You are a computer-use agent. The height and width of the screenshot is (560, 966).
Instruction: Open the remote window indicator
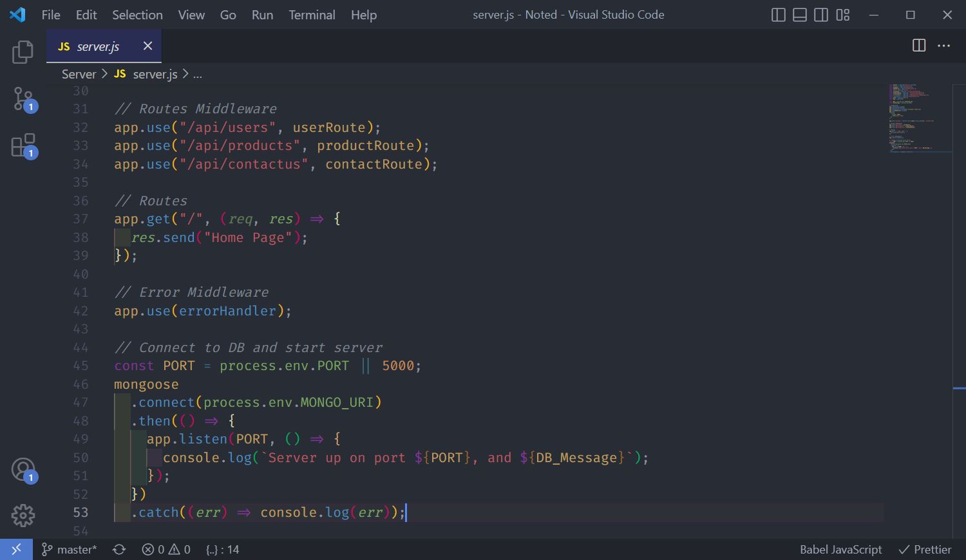click(x=16, y=549)
